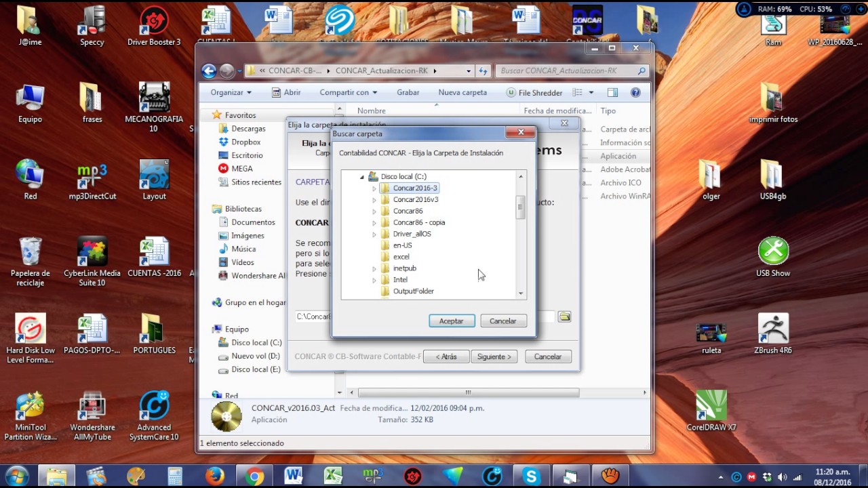This screenshot has height=488, width=868.
Task: Expand the Concar86 - copia folder node
Action: pos(374,222)
